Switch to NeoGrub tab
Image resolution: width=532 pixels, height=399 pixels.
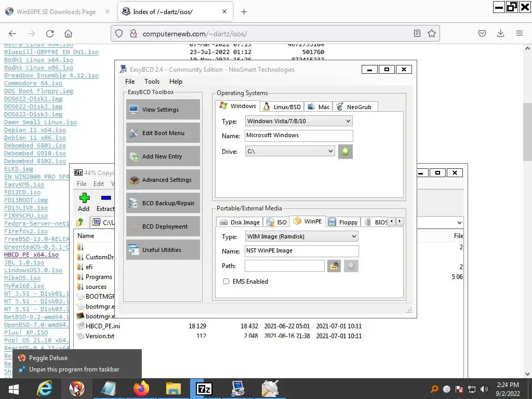[x=354, y=107]
